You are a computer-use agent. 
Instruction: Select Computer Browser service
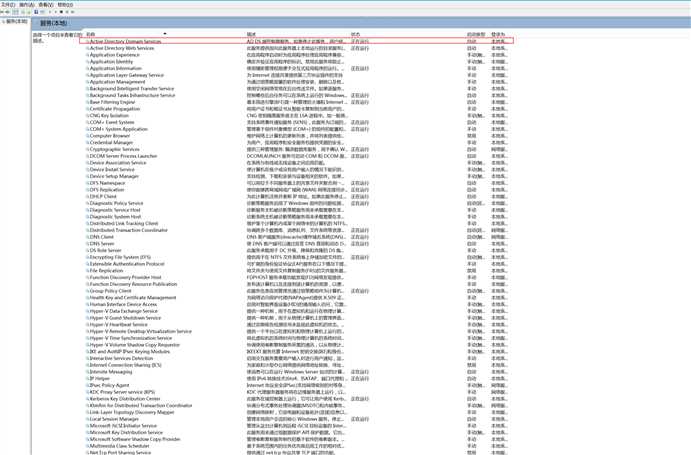(x=110, y=136)
